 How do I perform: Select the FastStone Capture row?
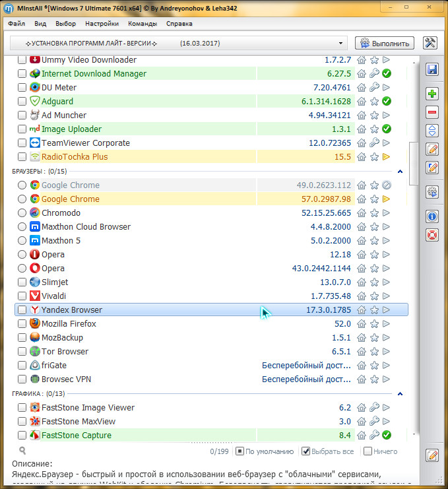coord(211,435)
